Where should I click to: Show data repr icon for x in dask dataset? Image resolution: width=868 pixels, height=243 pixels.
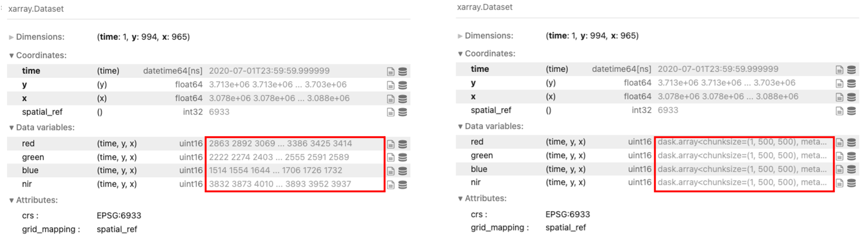coord(851,97)
